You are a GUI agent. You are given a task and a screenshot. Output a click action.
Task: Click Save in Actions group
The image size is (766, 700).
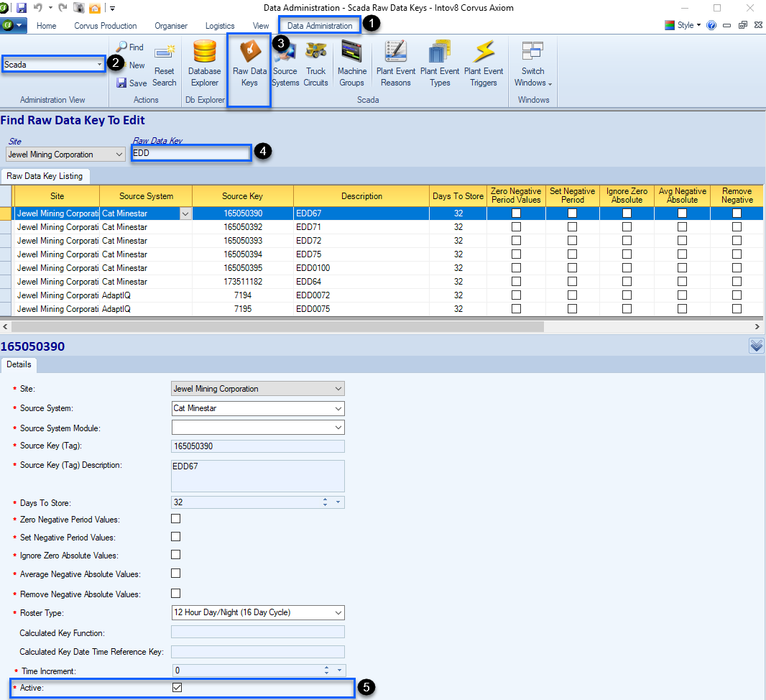point(131,83)
